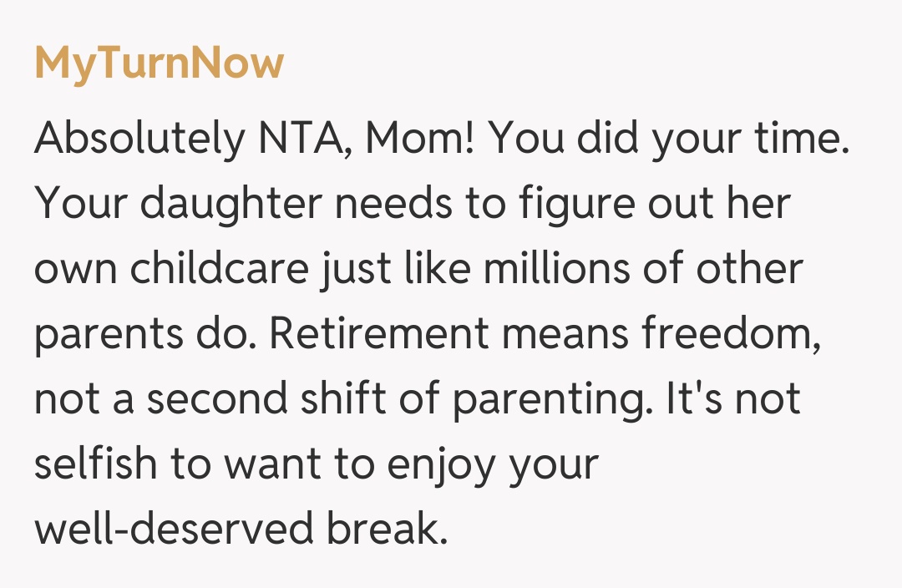Click the word "Retirement" in the comment
Screen dimensions: 902x588
tap(380, 334)
